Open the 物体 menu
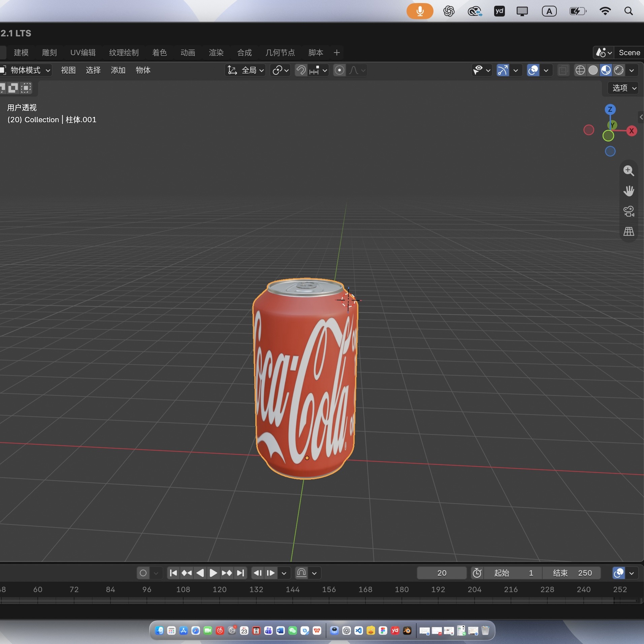Image resolution: width=644 pixels, height=644 pixels. point(143,70)
